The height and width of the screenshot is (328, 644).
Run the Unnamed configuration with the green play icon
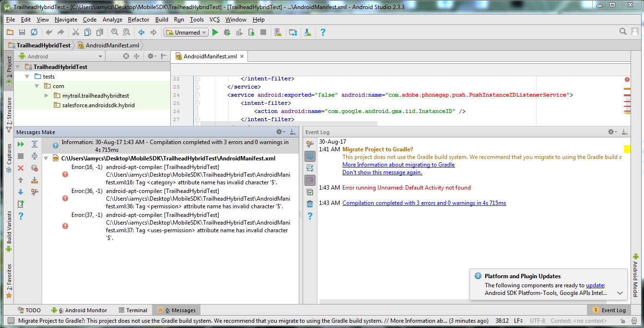click(x=215, y=33)
